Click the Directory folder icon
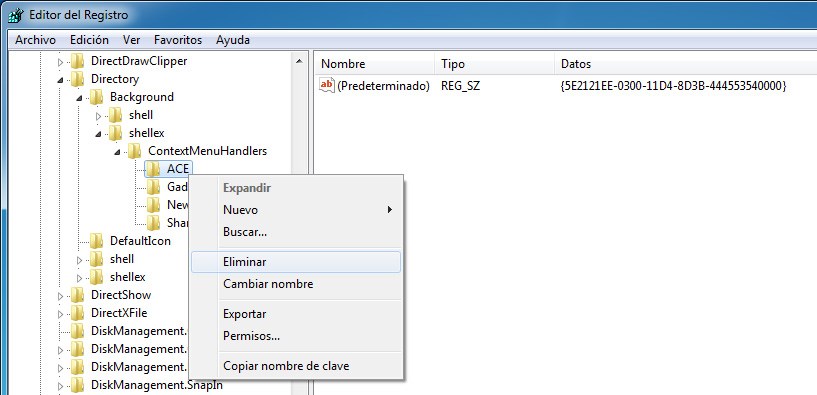Image resolution: width=817 pixels, height=395 pixels. [77, 79]
